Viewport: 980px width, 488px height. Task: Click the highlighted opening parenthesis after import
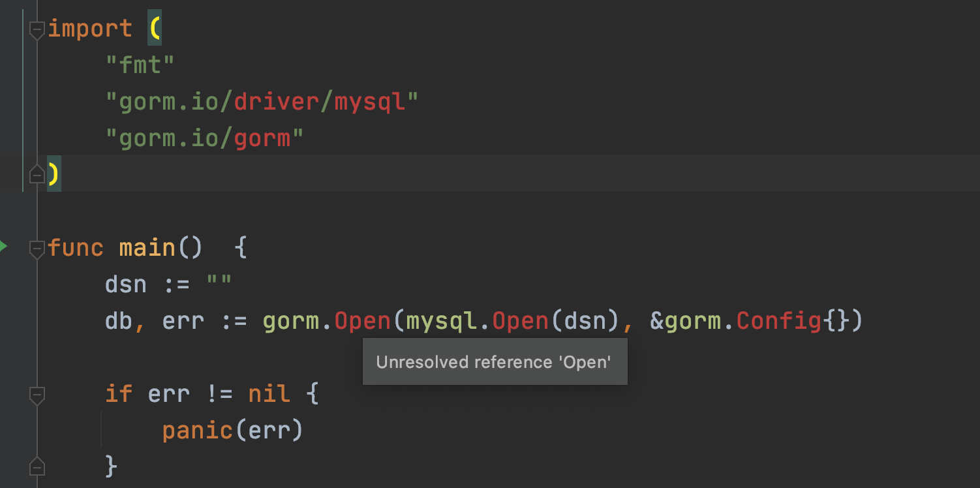(x=155, y=29)
